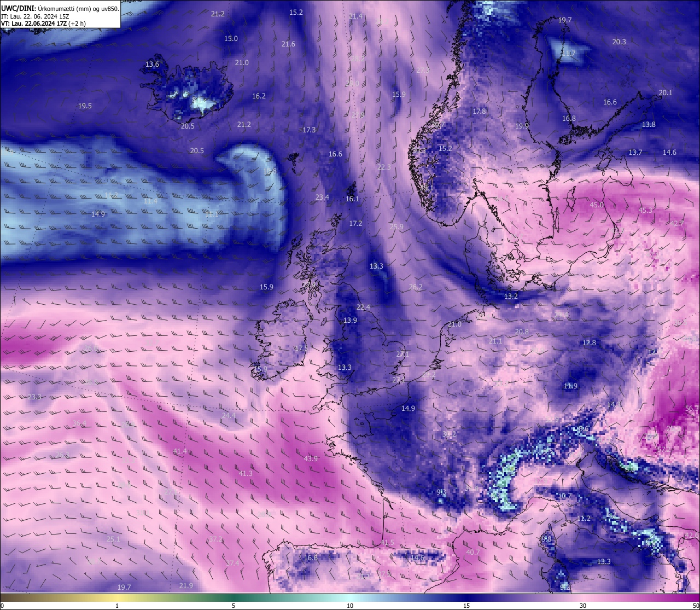Click the VT: Lau. 22.06.2024 17Z line

[43, 24]
